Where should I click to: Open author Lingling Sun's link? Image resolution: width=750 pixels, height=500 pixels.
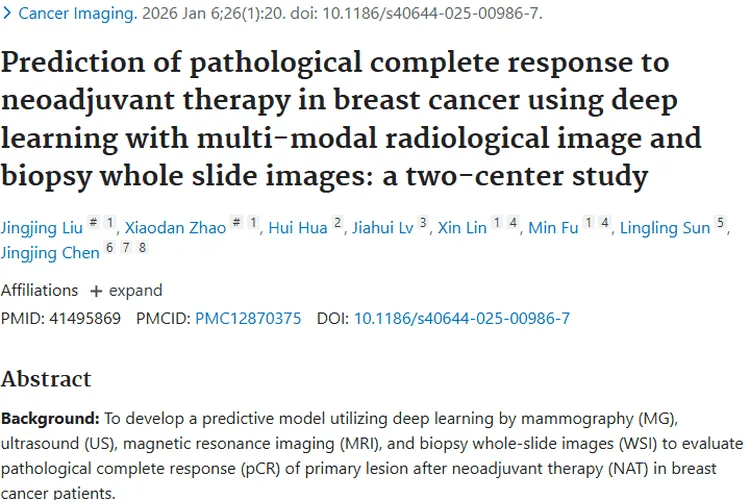(664, 228)
